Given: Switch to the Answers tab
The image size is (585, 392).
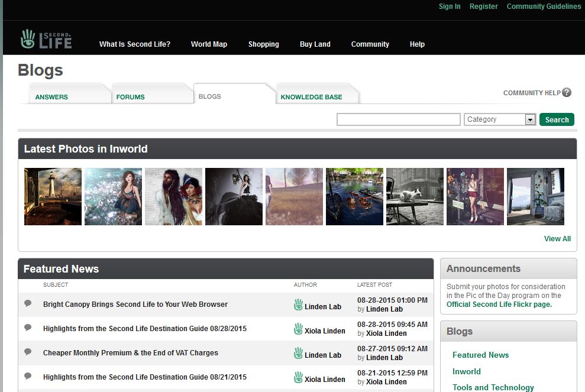Looking at the screenshot, I should pos(52,97).
